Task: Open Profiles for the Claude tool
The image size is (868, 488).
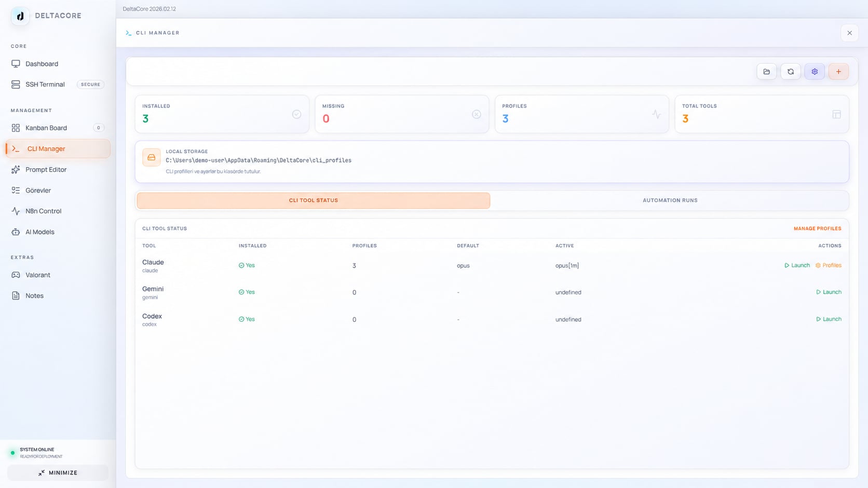Action: (x=829, y=265)
